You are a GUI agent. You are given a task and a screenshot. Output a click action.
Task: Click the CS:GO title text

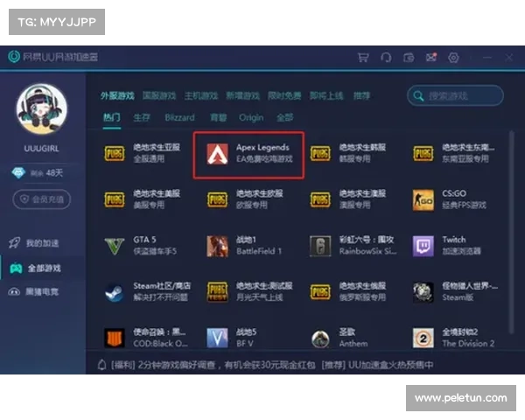454,193
